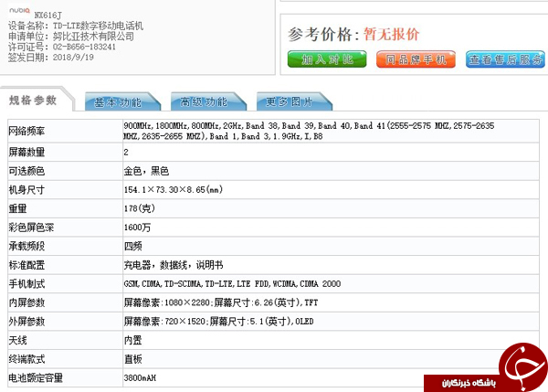Click the green 加入对比 button
Viewport: 548px width, 392px height.
[327, 59]
